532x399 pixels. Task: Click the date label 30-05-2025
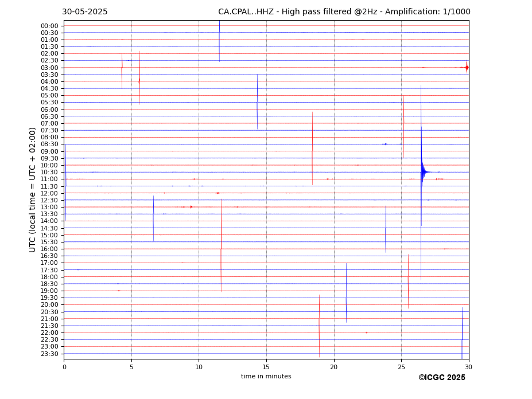85,12
